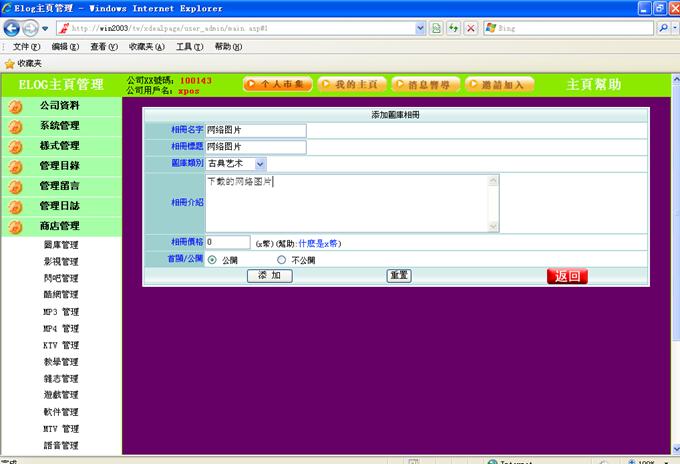Viewport: 680px width, 464px height.
Task: Open 影視管理 in the sidebar
Action: tap(61, 262)
